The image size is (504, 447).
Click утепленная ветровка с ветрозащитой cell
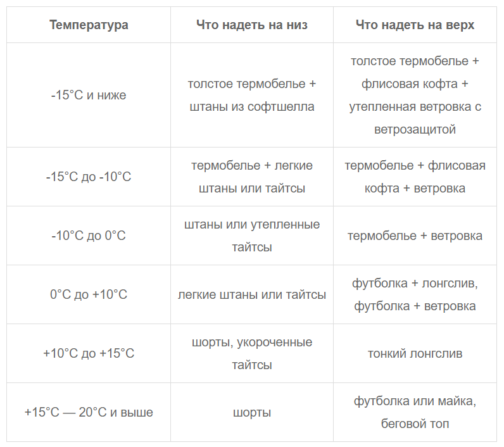tap(415, 95)
